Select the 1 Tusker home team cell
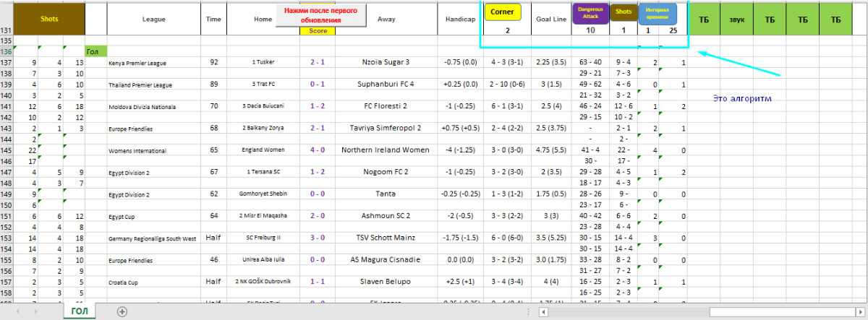The height and width of the screenshot is (320, 868). pos(263,63)
